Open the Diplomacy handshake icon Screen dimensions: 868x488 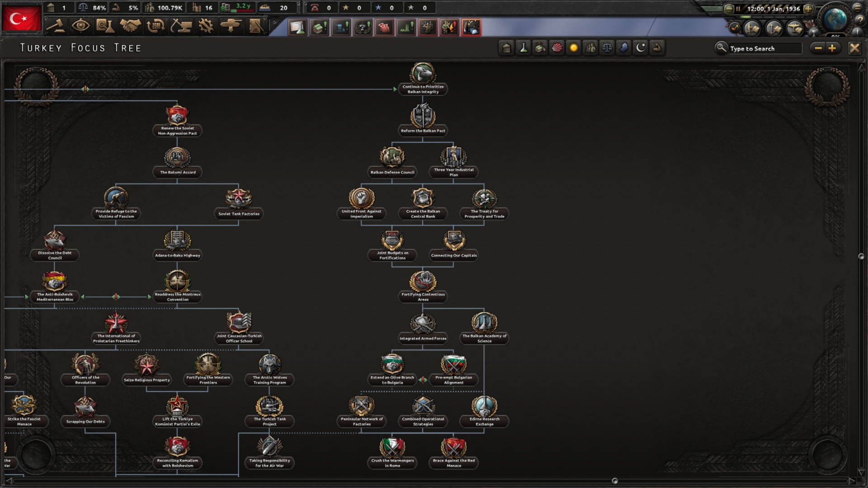pos(130,26)
